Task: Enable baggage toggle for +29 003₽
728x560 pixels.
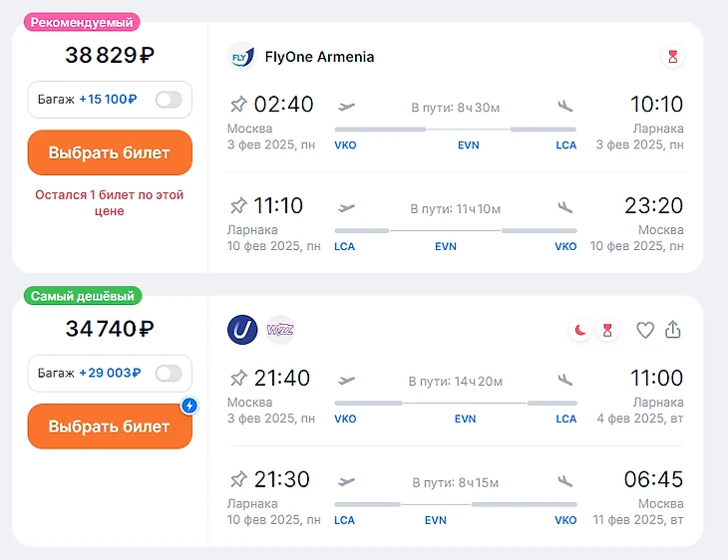Action: click(169, 373)
